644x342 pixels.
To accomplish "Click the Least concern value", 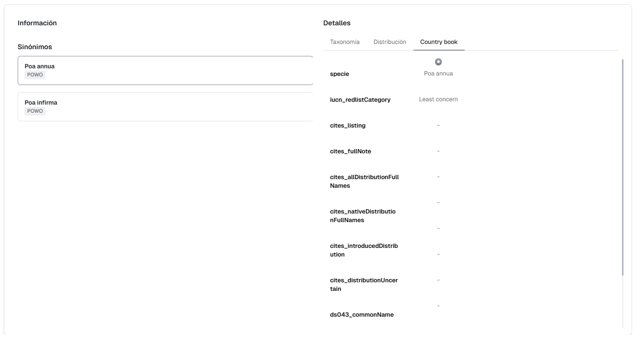I will pyautogui.click(x=438, y=99).
